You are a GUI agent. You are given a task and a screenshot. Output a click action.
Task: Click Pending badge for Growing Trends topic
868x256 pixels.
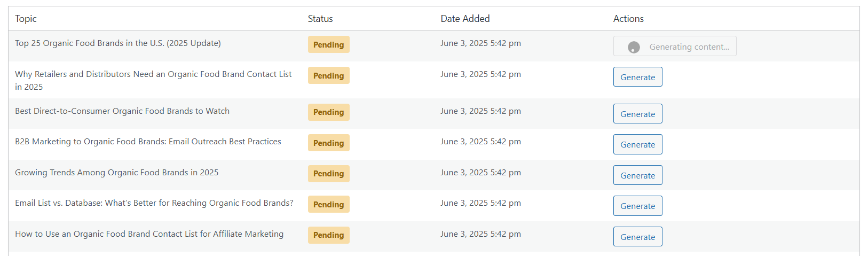[x=328, y=174]
